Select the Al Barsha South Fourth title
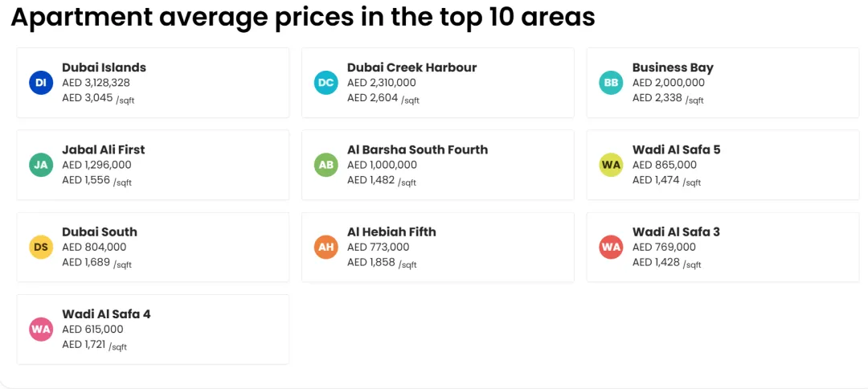Viewport: 868px width, 389px height. [417, 149]
